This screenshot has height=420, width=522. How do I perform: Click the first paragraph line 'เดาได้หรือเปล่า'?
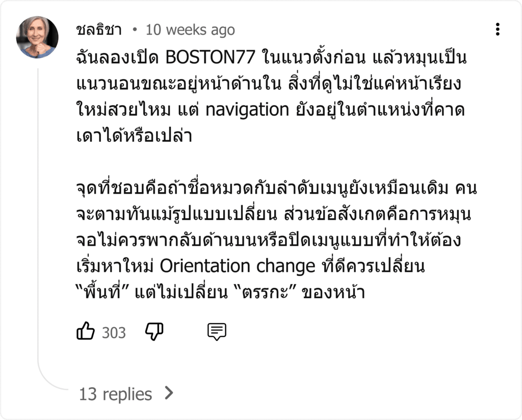(x=134, y=136)
